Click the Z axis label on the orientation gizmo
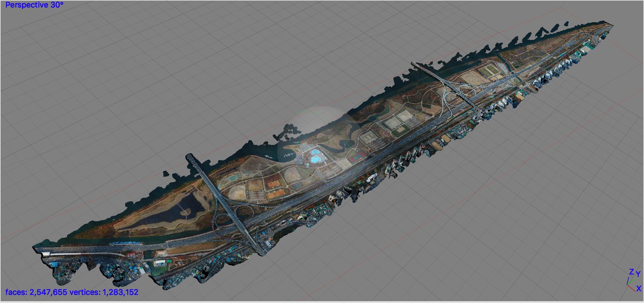644x303 pixels. click(632, 272)
